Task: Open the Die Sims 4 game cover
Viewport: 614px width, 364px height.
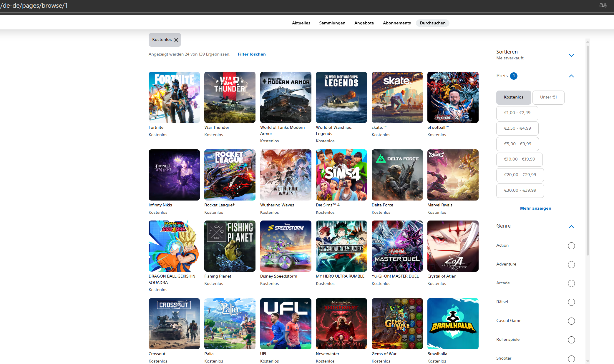Action: click(x=341, y=175)
